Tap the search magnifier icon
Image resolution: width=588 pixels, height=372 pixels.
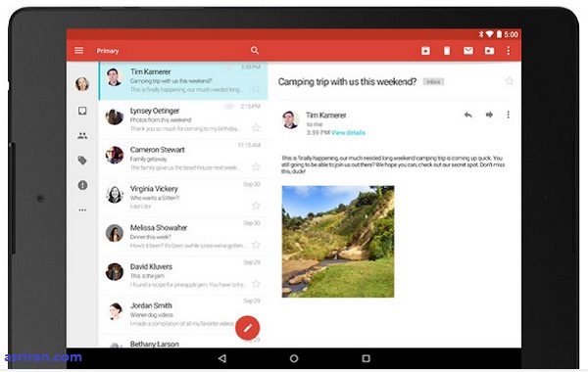pos(255,50)
